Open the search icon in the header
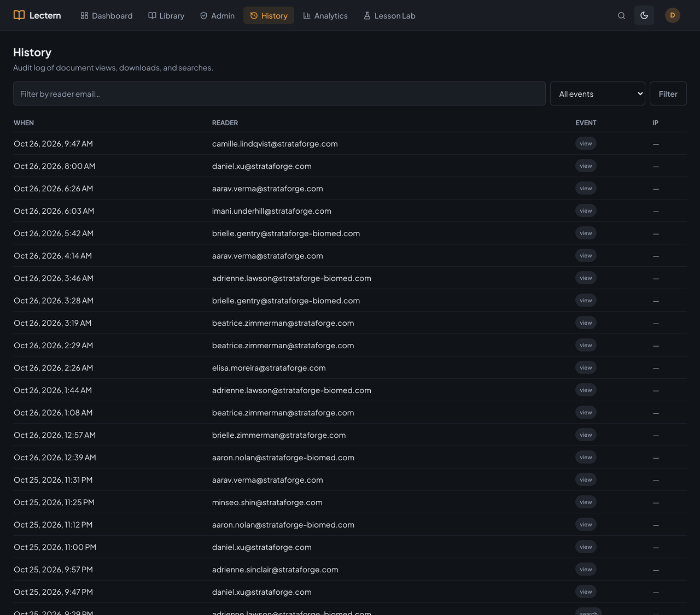Image resolution: width=700 pixels, height=615 pixels. tap(621, 16)
